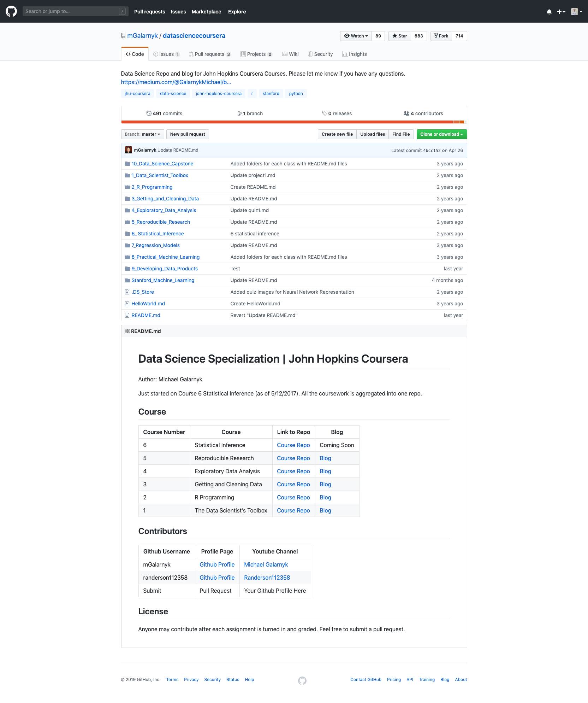Fork the repository
This screenshot has height=703, width=588.
click(x=441, y=36)
